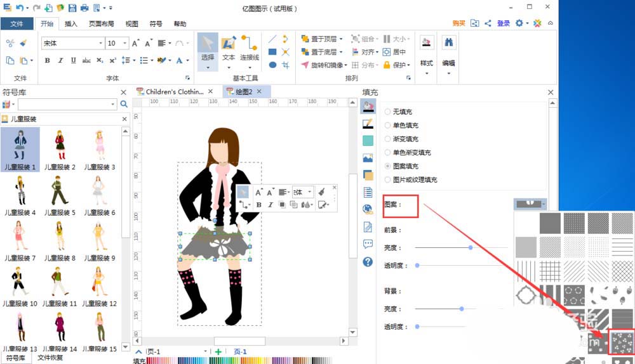Image resolution: width=635 pixels, height=364 pixels.
Task: Apply strikethrough formatting
Action: (86, 60)
